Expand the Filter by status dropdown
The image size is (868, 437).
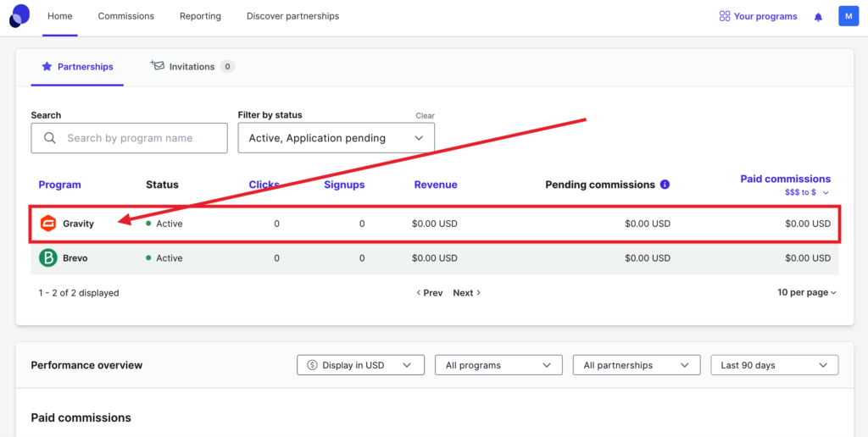(x=336, y=138)
